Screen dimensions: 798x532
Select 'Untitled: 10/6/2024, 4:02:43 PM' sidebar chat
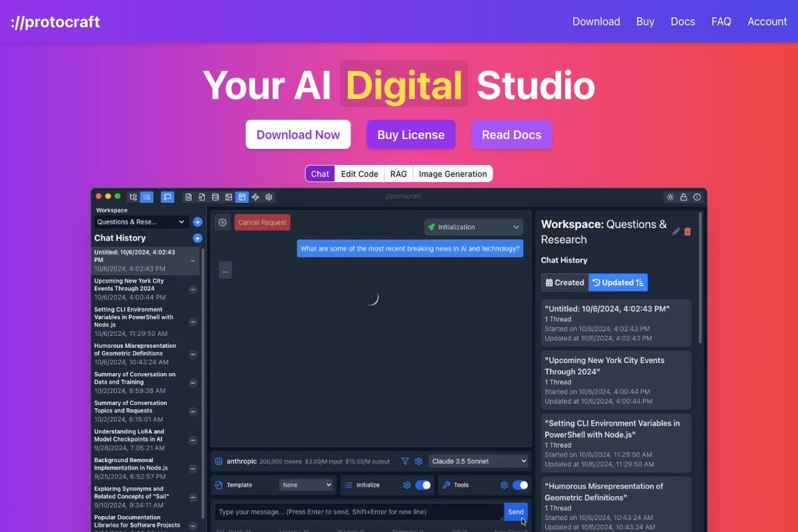pos(145,260)
